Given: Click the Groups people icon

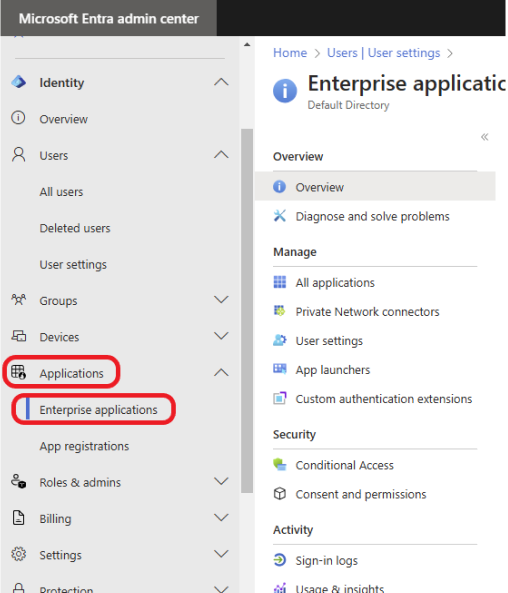Looking at the screenshot, I should (x=19, y=300).
